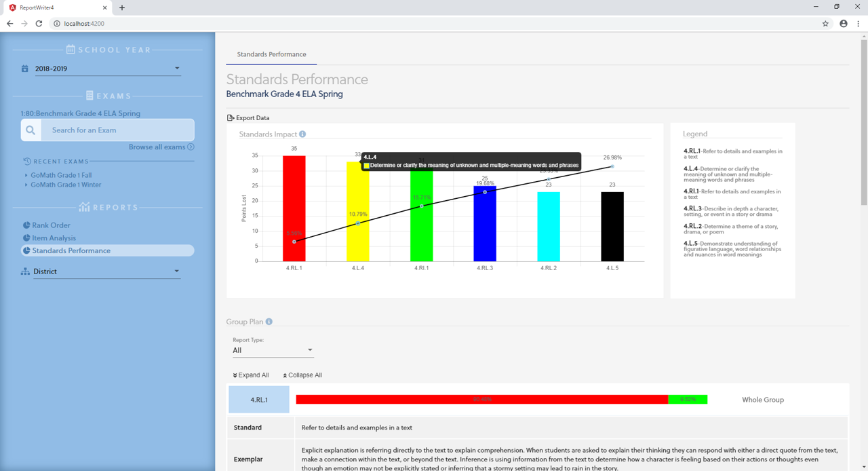
Task: Click the info icon beside Standards Impact
Action: (x=302, y=134)
